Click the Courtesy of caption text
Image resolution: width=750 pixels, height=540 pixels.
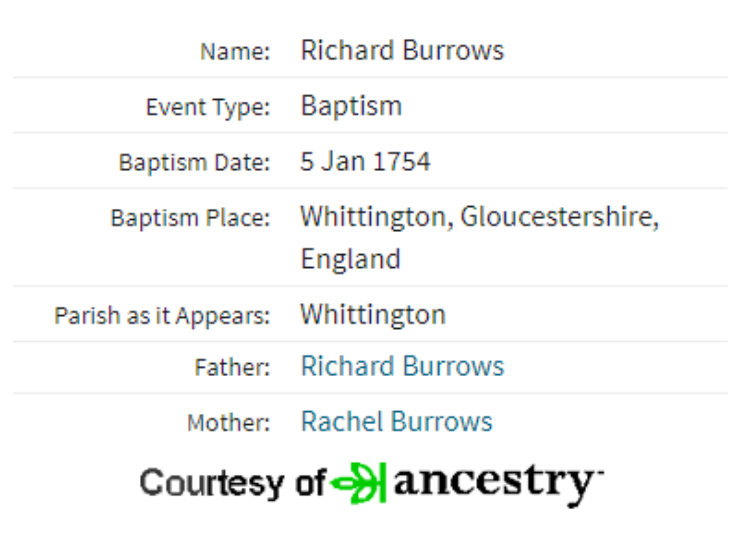tap(233, 483)
